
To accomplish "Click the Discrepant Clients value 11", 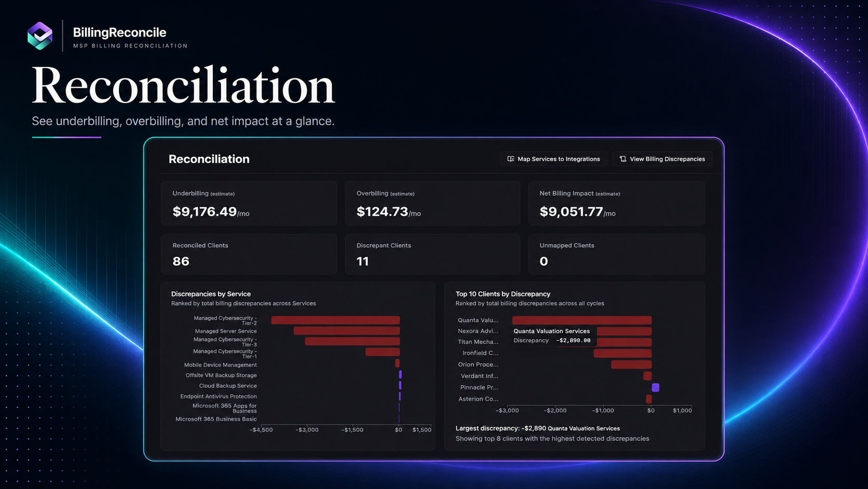I will 362,261.
